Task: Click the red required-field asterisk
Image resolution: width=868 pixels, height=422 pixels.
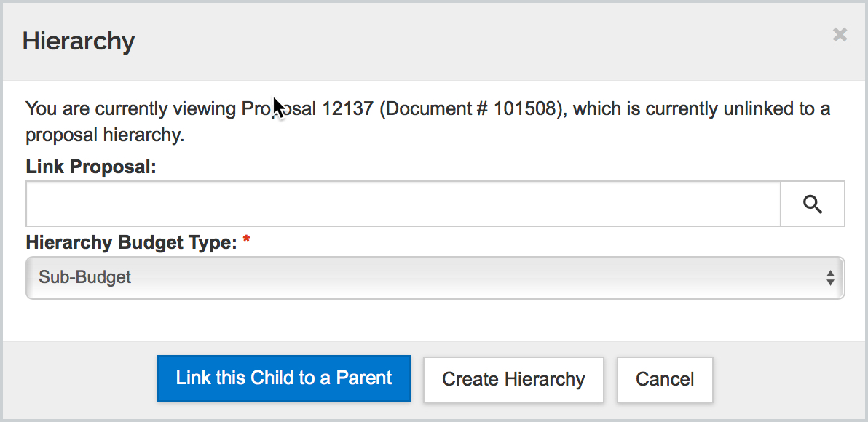Action: coord(246,242)
